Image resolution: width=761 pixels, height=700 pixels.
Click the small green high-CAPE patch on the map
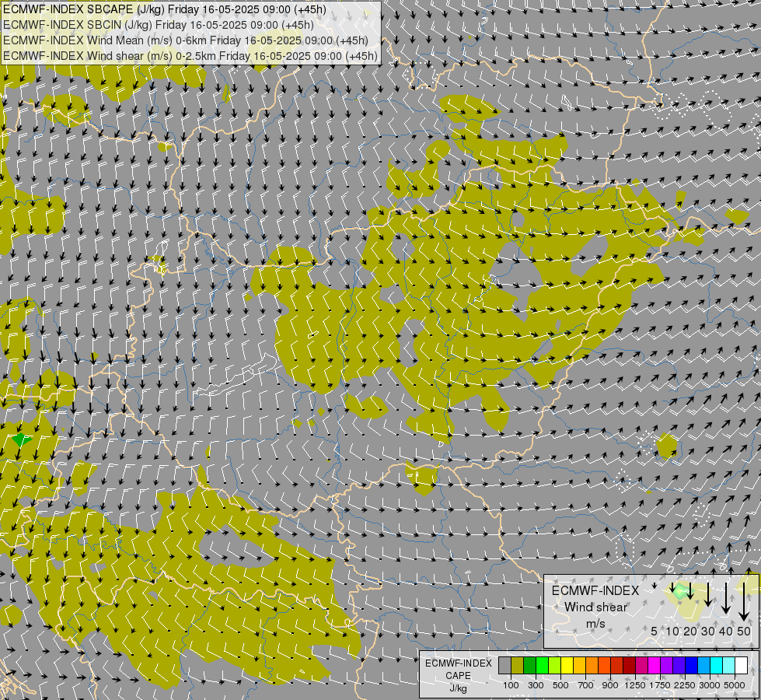[21, 439]
